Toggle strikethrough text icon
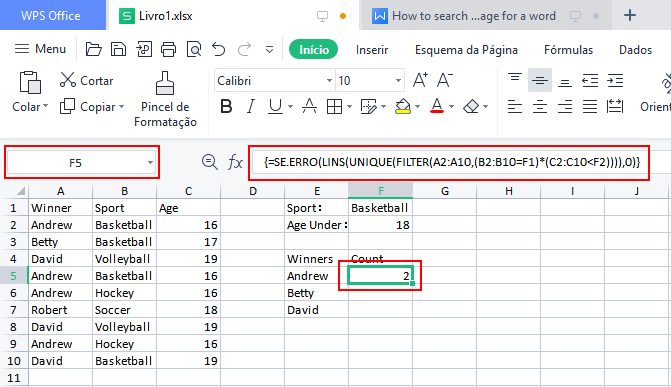Viewport: 671px width, 387px height. point(309,106)
